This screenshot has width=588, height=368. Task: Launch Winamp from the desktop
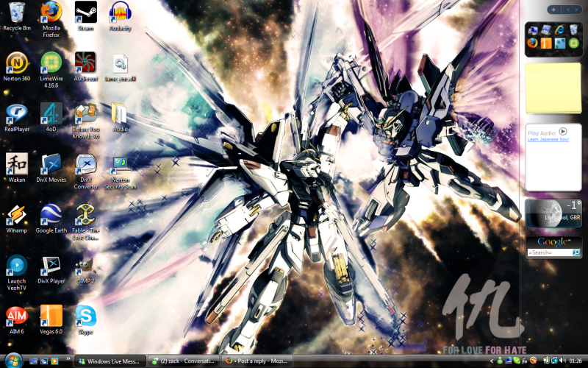point(16,219)
